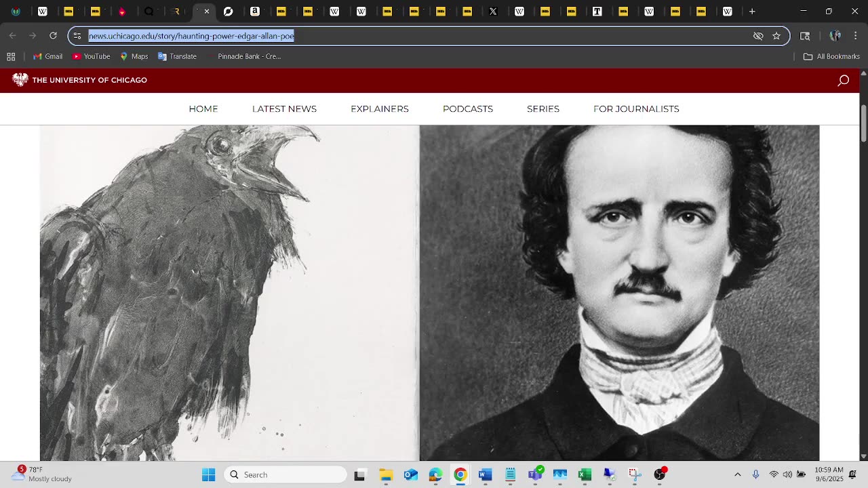Open the Google apps grid in bookmarks bar

[x=11, y=56]
